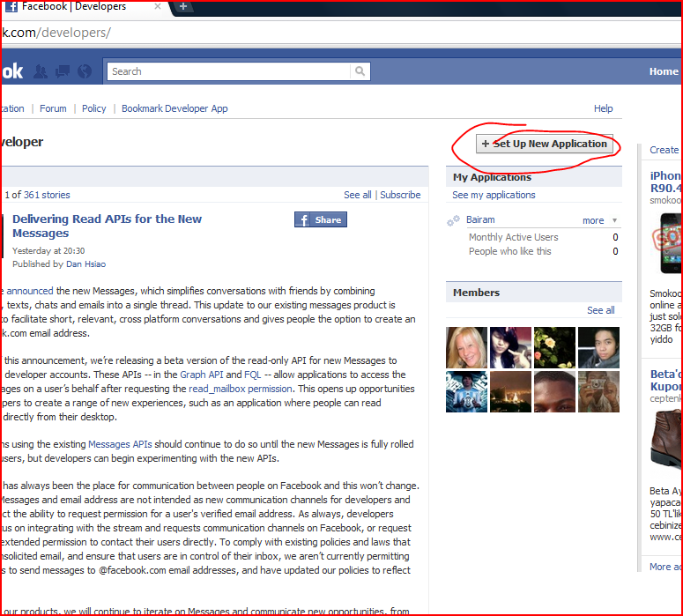Visit author Dan Hsiao's profile
This screenshot has width=683, height=616.
(x=85, y=264)
